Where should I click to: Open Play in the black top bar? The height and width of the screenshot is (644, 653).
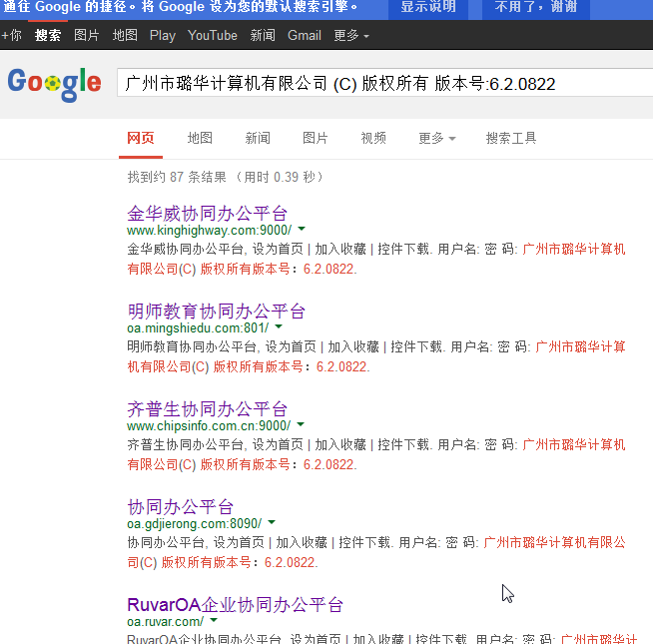(163, 35)
